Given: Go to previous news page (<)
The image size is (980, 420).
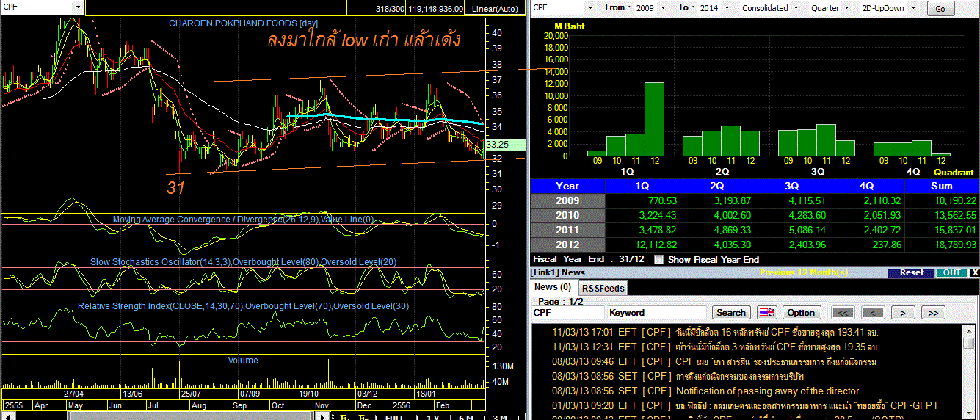Looking at the screenshot, I should (x=874, y=313).
